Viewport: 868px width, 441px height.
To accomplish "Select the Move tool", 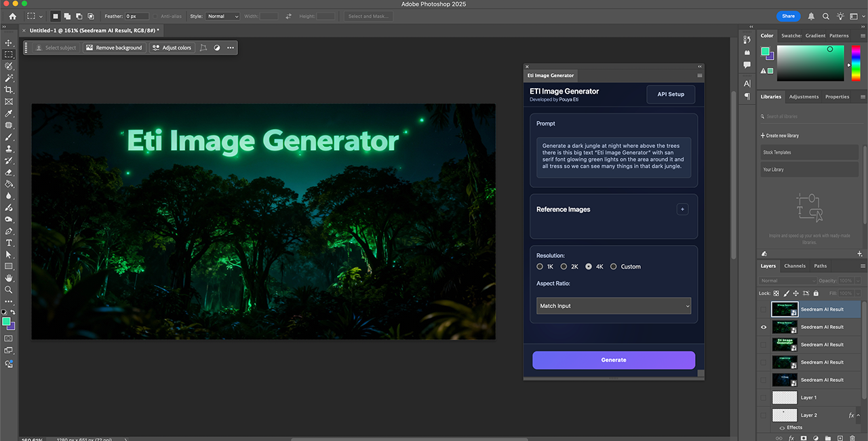I will (9, 43).
